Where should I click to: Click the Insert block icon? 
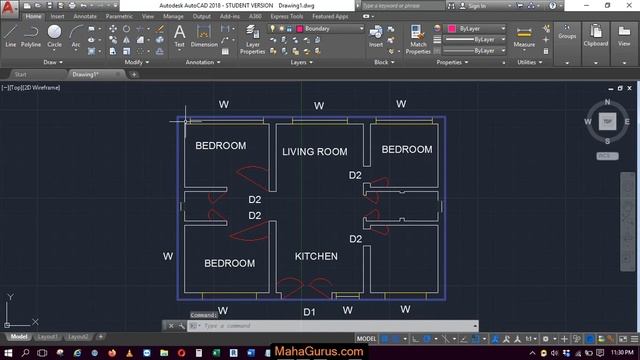(x=376, y=36)
